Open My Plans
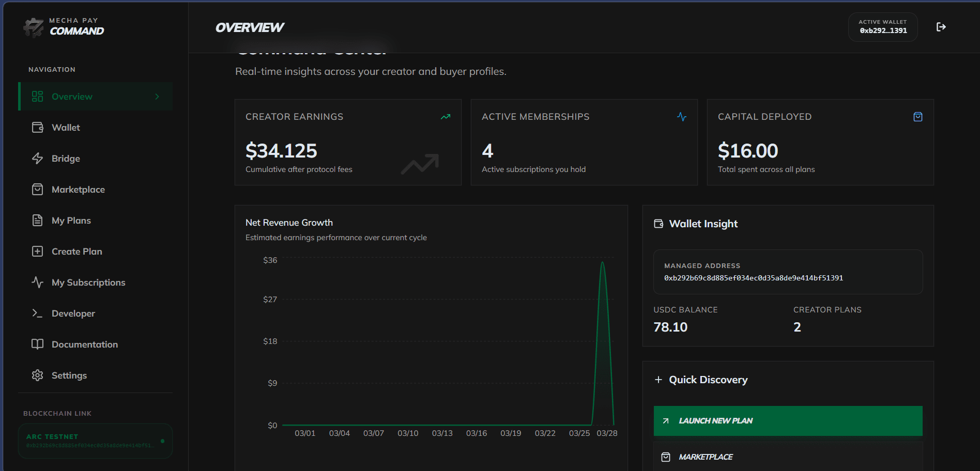This screenshot has height=471, width=980. click(x=96, y=221)
